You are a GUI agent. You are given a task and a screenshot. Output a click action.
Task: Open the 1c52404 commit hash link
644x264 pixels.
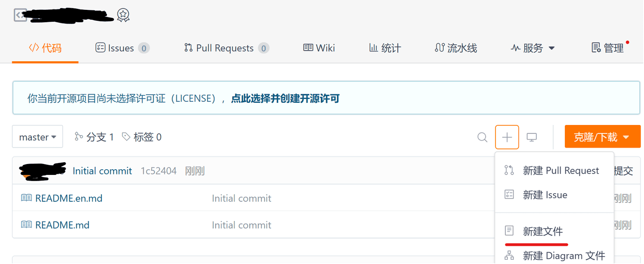click(158, 171)
